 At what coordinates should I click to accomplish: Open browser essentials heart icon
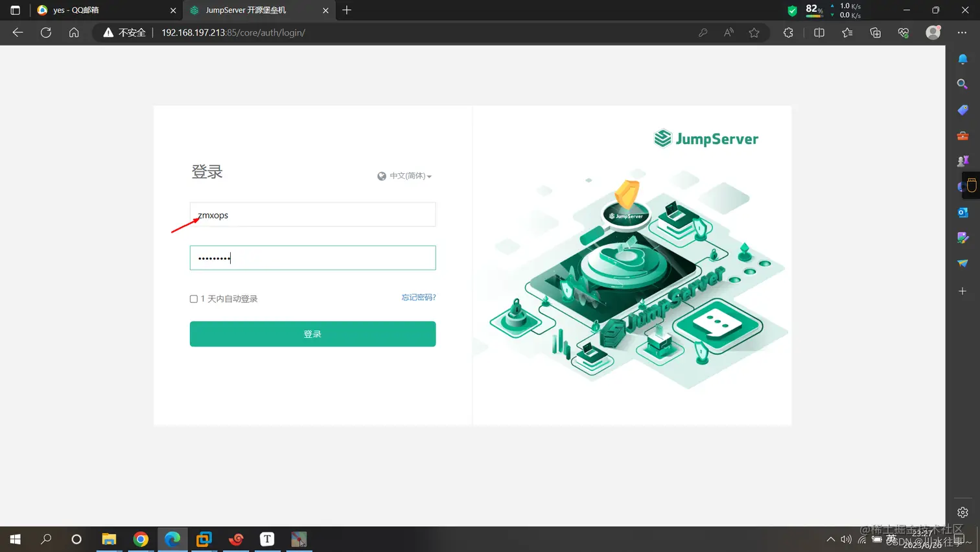coord(904,32)
